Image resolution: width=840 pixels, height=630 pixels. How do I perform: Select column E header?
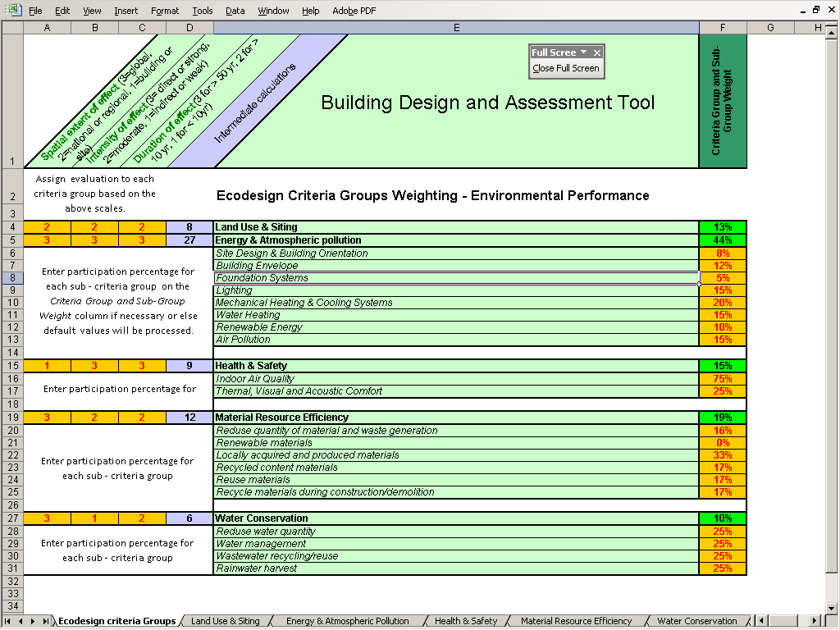456,27
